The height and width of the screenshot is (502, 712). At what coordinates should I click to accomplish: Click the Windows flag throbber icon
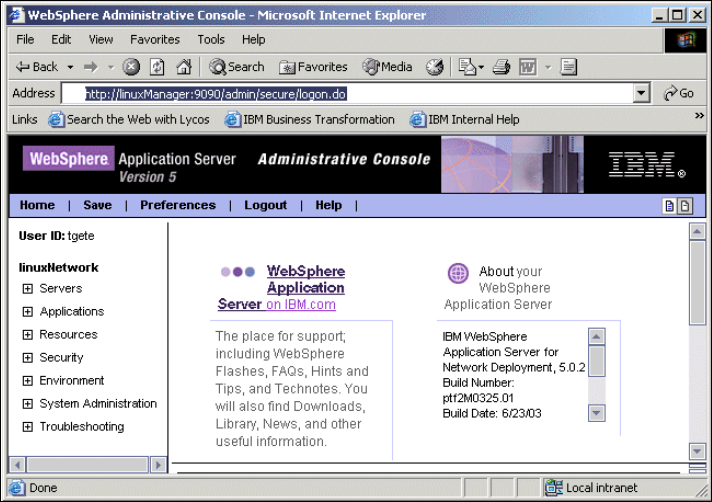(x=686, y=40)
